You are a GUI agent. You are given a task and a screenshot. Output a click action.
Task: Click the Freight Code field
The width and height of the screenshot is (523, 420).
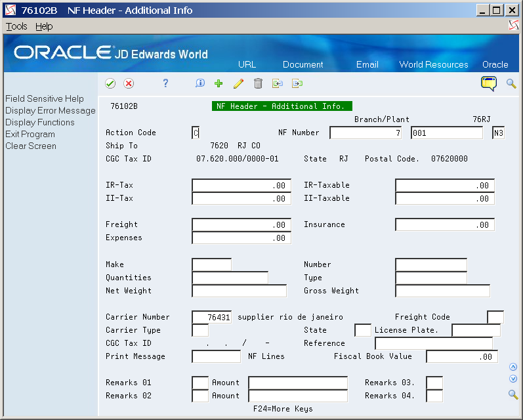coord(495,317)
